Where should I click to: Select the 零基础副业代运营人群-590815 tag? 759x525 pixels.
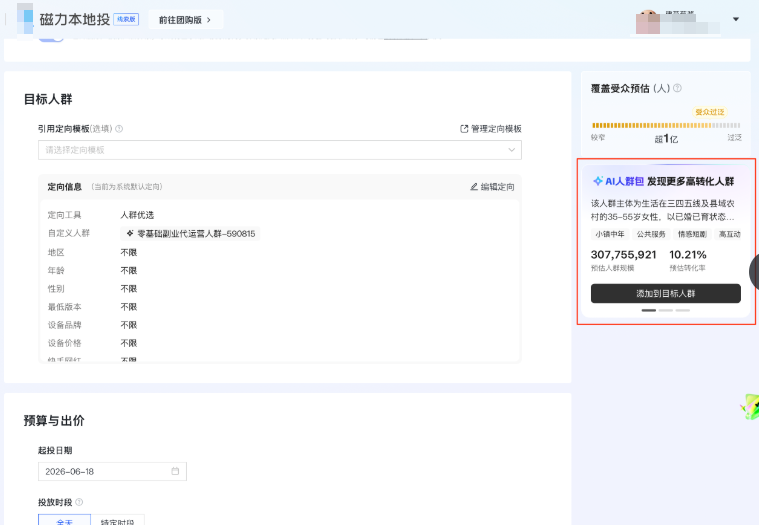click(190, 234)
